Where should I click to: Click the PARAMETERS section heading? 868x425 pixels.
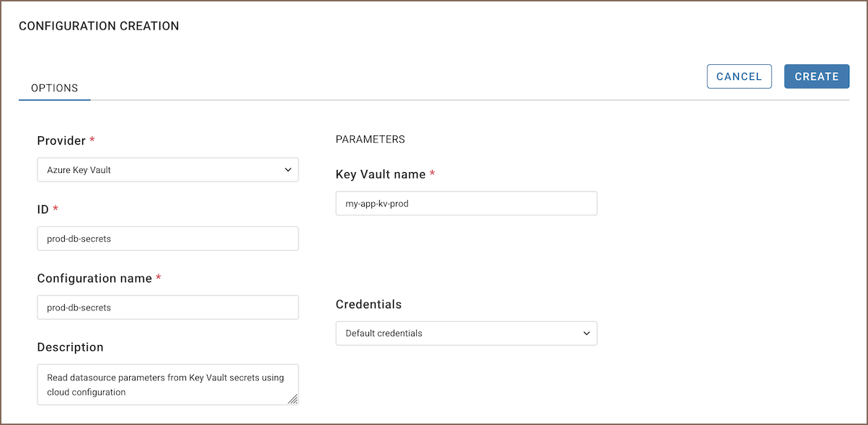pos(371,139)
